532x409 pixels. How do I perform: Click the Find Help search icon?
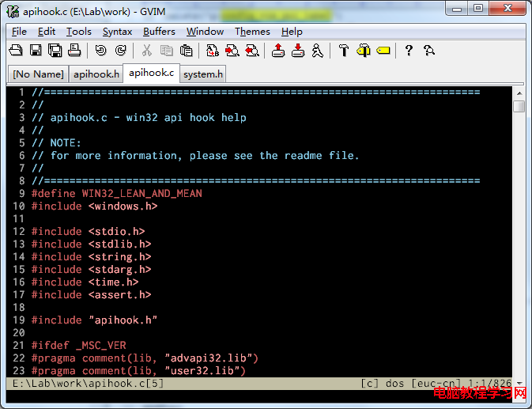click(x=429, y=51)
